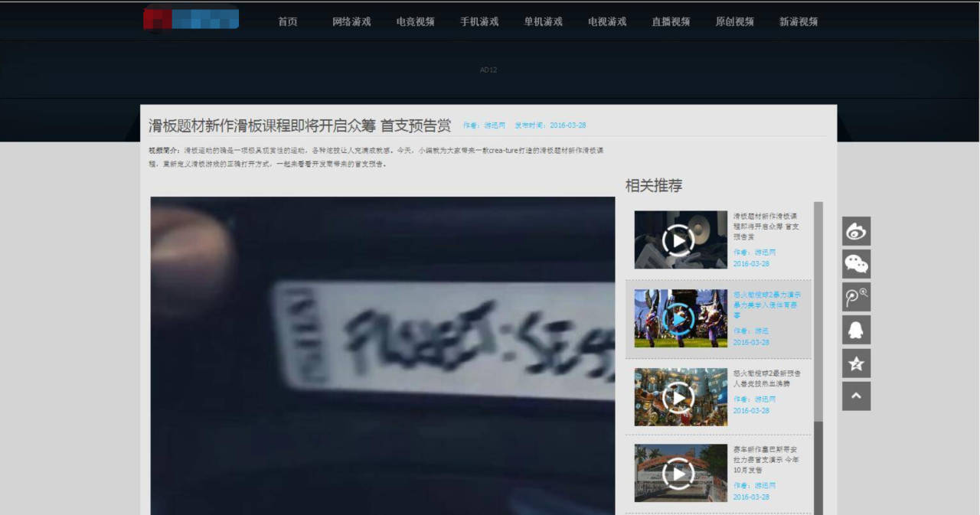Open the 电视游戏 nav item
980x515 pixels.
pos(607,21)
